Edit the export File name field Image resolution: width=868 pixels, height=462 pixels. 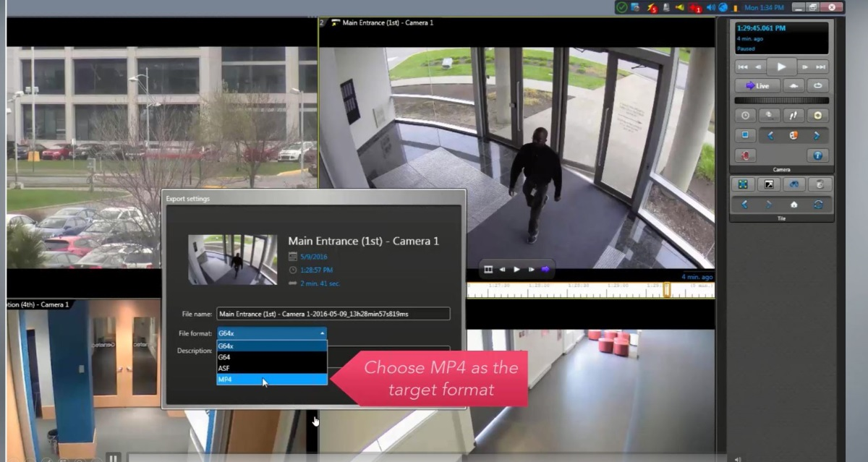click(x=333, y=313)
